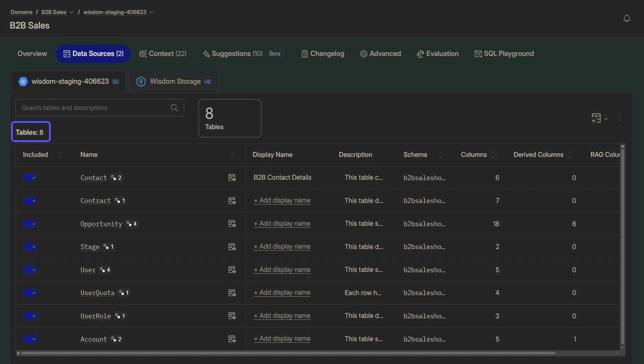This screenshot has height=364, width=644.
Task: Toggle Included switch for Contact table
Action: tap(30, 178)
